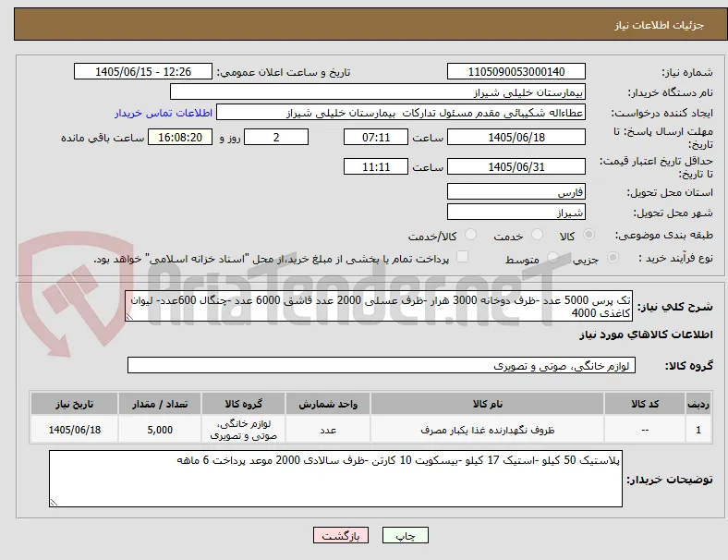Click the delivery province field فارس
The width and height of the screenshot is (728, 560).
516,191
